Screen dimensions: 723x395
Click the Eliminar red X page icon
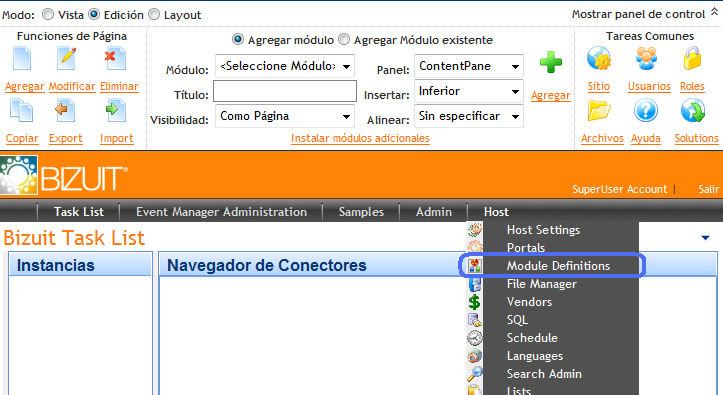point(115,59)
